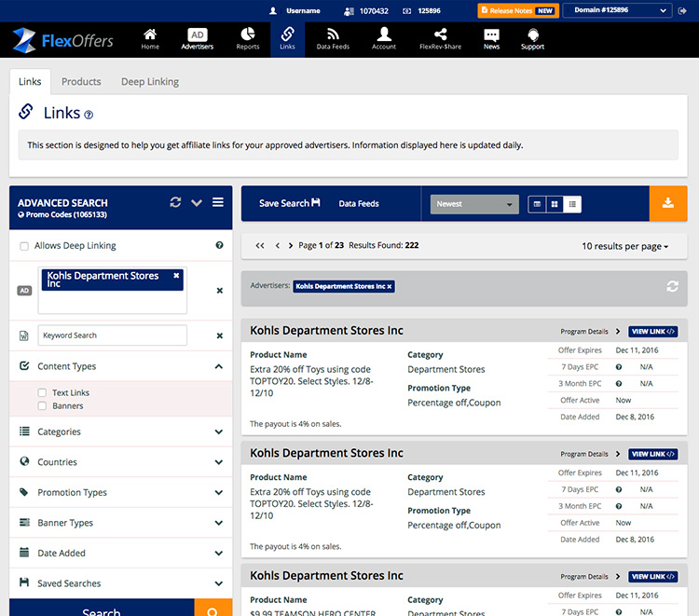Open the Domain #125896 selector
The image size is (699, 616).
pos(617,10)
